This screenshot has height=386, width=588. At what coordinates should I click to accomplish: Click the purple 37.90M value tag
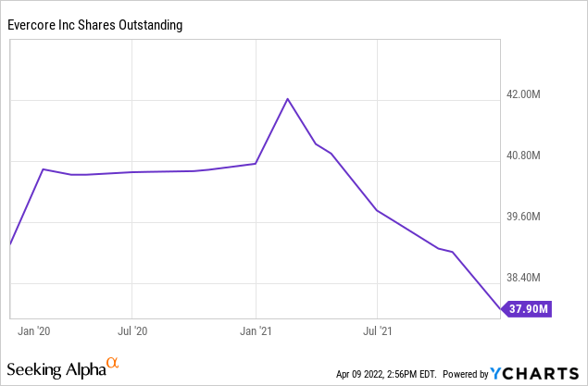click(527, 309)
